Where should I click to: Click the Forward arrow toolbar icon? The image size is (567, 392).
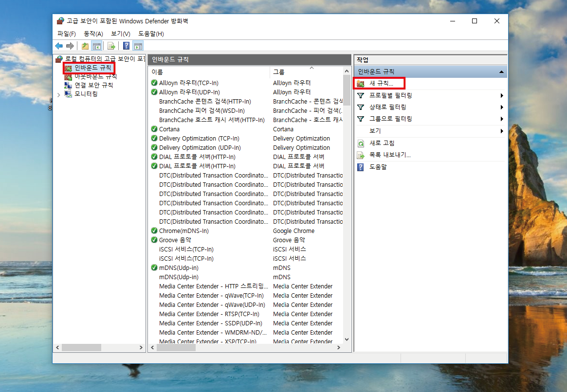point(70,46)
